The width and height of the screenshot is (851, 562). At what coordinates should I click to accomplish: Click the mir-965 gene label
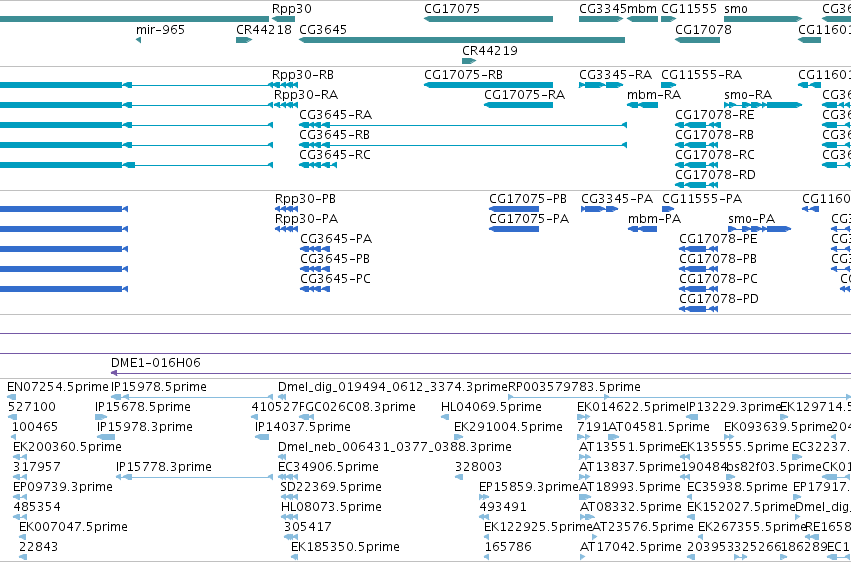tap(160, 30)
